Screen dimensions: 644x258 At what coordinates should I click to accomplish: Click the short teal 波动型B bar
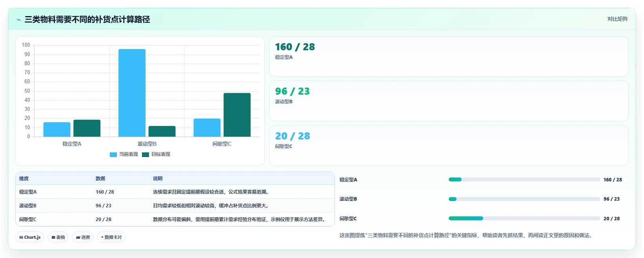tap(162, 132)
